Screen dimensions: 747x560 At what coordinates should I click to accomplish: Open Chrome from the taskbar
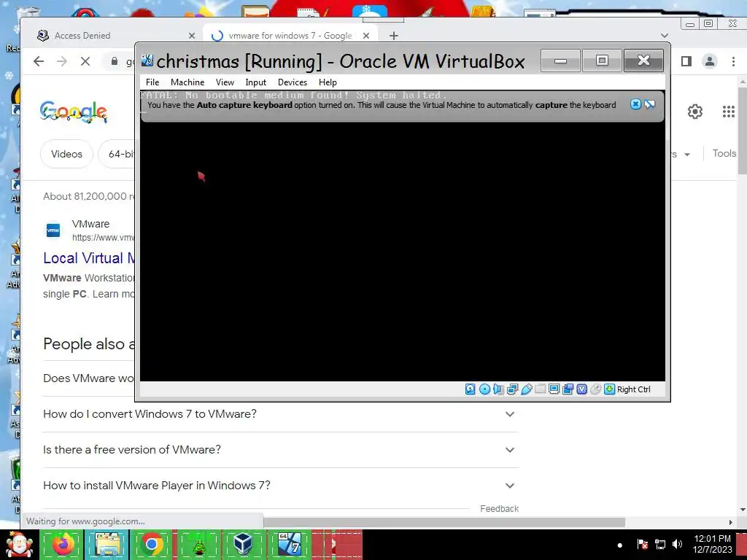[x=152, y=544]
